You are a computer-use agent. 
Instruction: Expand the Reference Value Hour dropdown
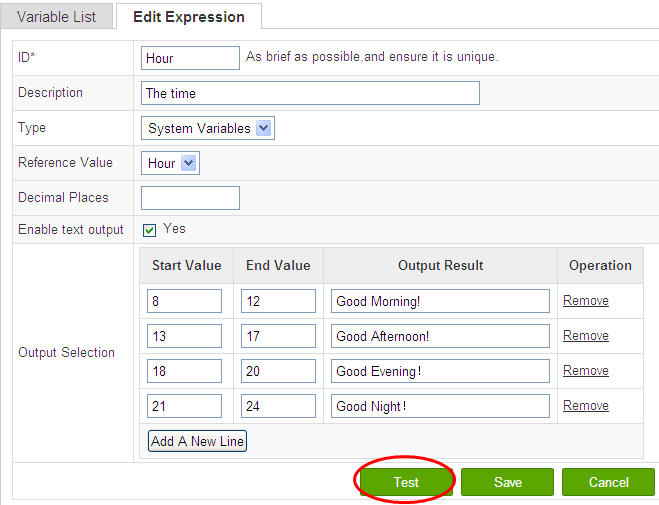(x=170, y=163)
